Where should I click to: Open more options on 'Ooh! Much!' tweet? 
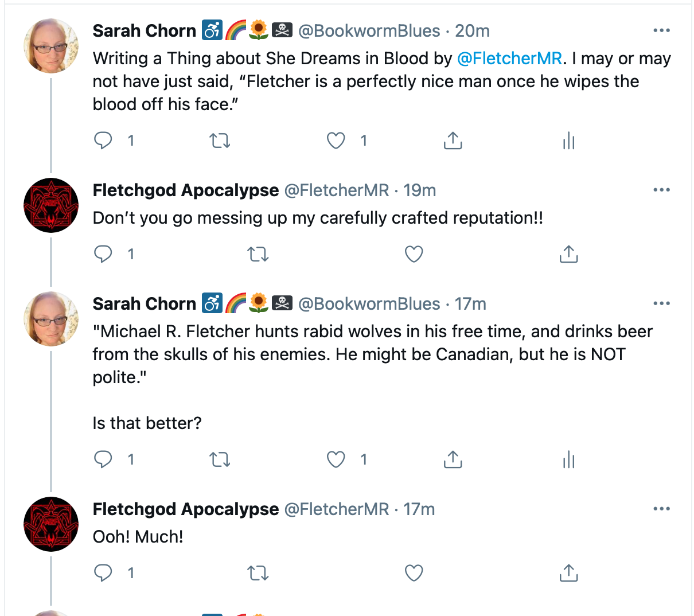tap(661, 509)
